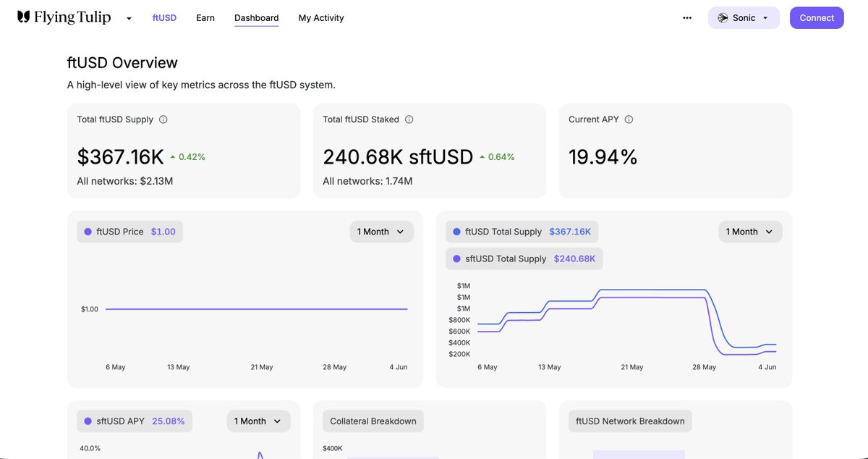Click the flat $1.00 price line in chart
The image size is (868, 459).
(x=256, y=309)
